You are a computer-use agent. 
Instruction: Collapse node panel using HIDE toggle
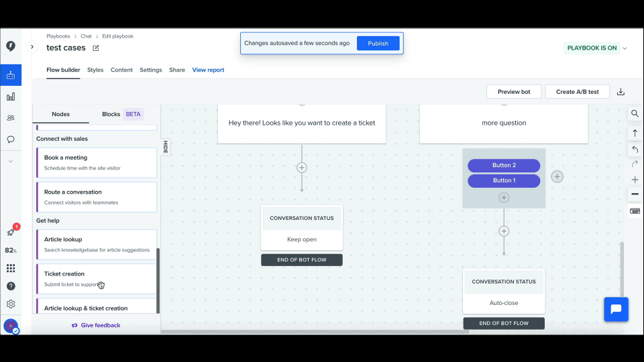[165, 147]
